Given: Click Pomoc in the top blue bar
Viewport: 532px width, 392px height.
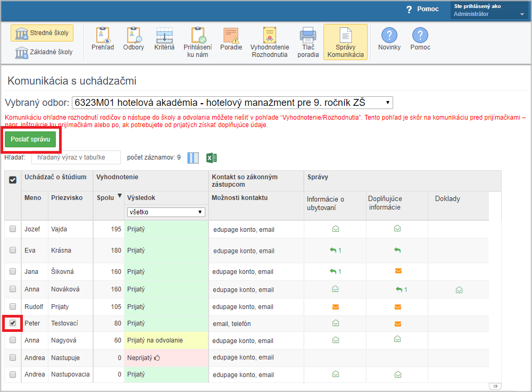Looking at the screenshot, I should tap(423, 9).
